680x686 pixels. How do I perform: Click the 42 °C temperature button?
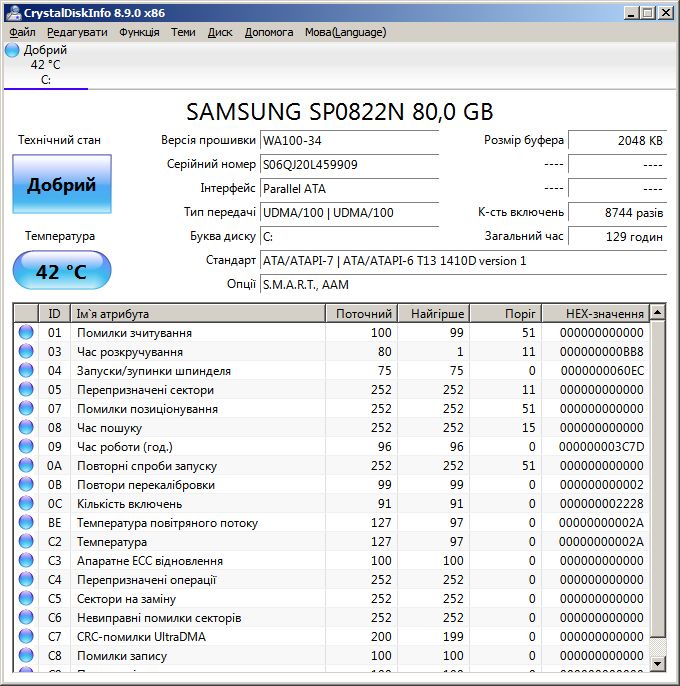click(x=62, y=270)
